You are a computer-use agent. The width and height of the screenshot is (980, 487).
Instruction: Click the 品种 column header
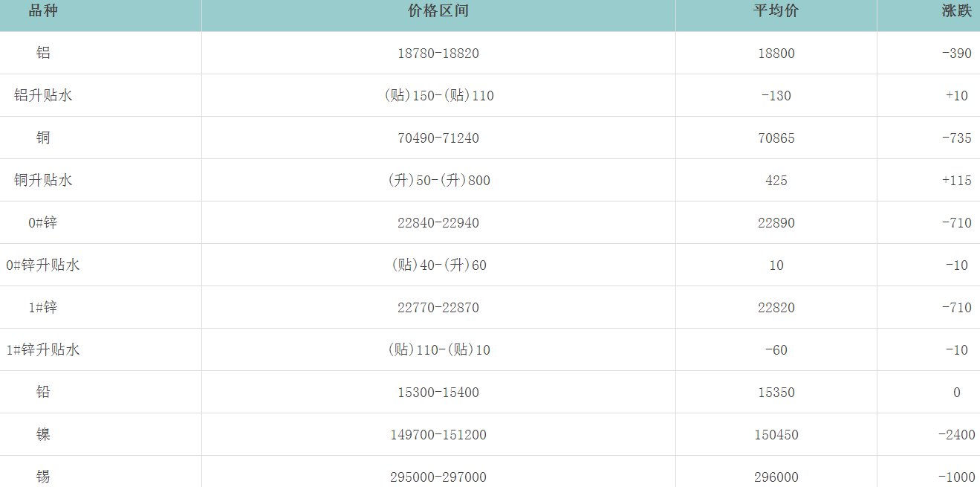(43, 11)
